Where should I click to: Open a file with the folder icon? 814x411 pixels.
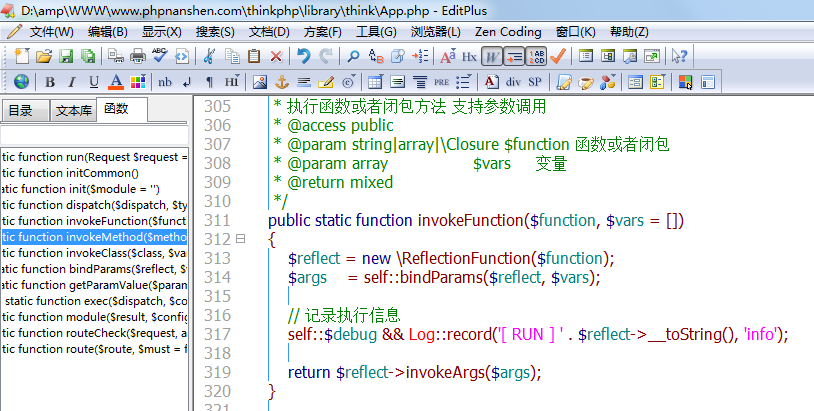[x=44, y=56]
